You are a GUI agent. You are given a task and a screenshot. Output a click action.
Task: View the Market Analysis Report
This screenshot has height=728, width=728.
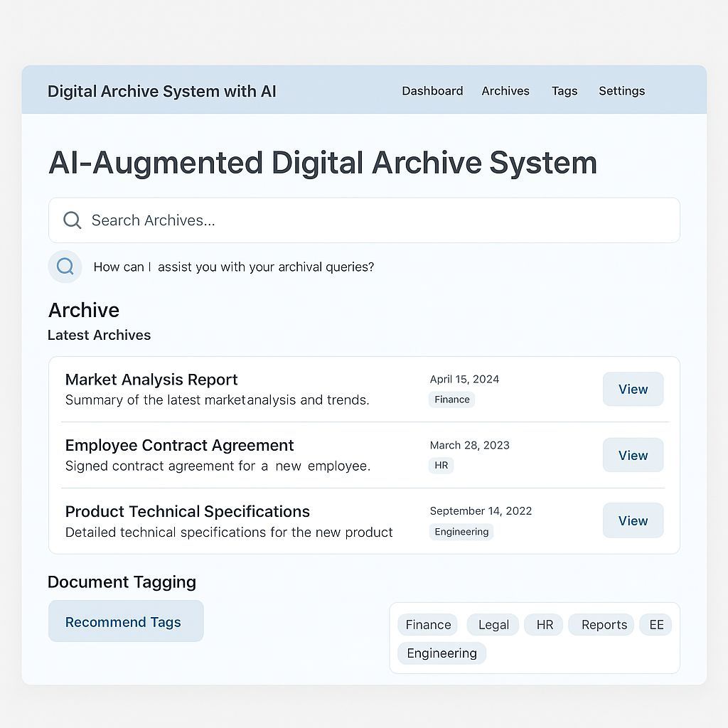pos(633,389)
